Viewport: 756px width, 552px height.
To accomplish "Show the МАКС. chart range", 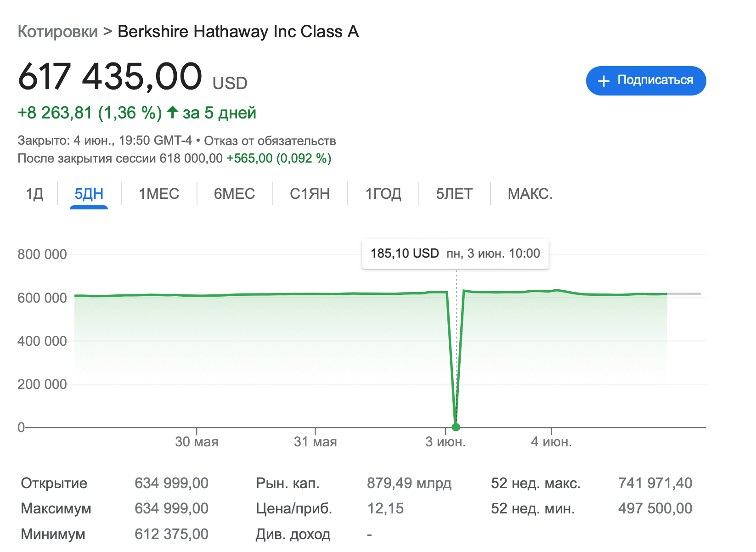I will point(530,194).
